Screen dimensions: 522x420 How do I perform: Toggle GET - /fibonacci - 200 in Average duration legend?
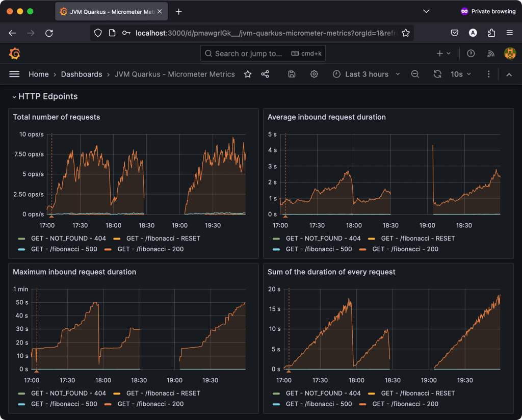405,249
